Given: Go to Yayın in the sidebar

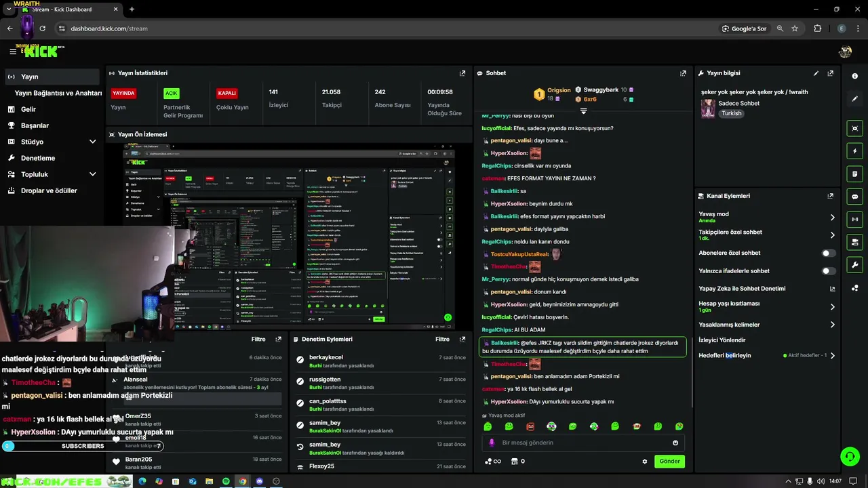Looking at the screenshot, I should [54, 77].
